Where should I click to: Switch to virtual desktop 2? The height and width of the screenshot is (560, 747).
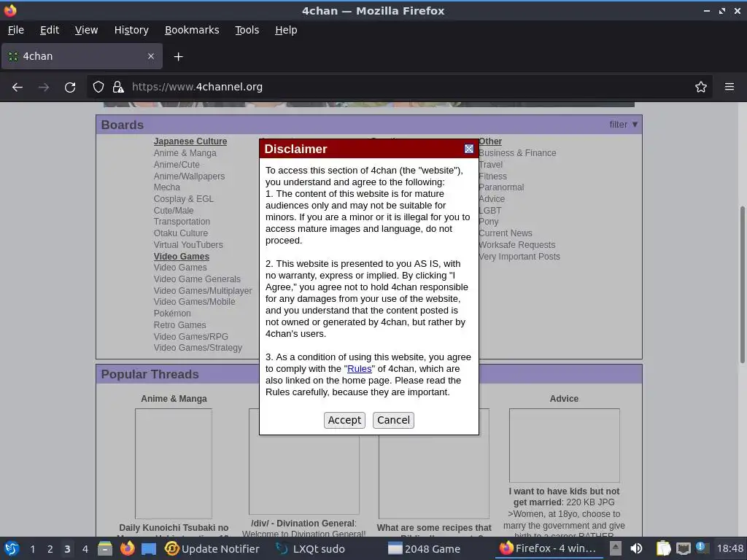click(50, 549)
